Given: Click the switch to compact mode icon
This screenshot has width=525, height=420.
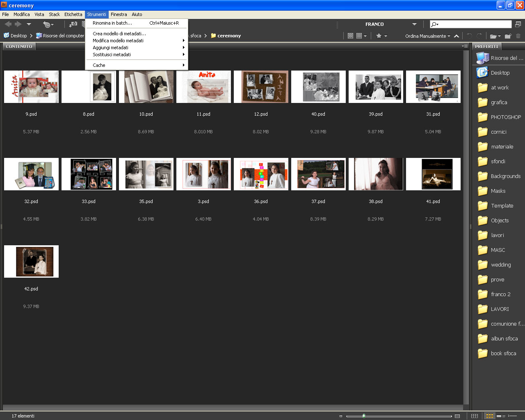Looking at the screenshot, I should click(x=518, y=24).
